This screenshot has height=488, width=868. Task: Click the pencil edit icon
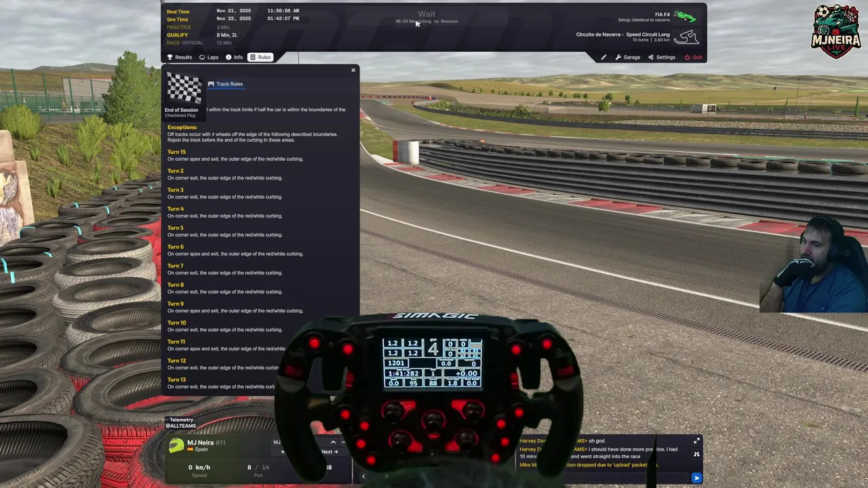(604, 57)
